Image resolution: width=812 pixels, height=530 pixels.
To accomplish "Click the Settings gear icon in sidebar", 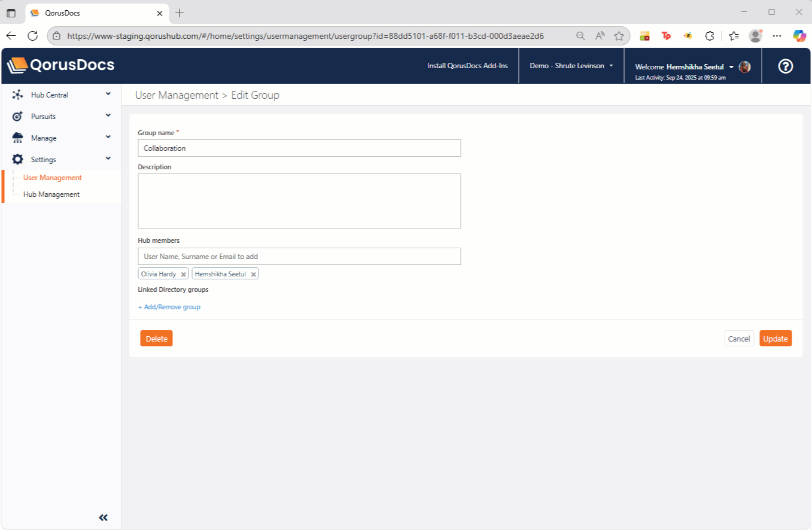I will click(17, 159).
